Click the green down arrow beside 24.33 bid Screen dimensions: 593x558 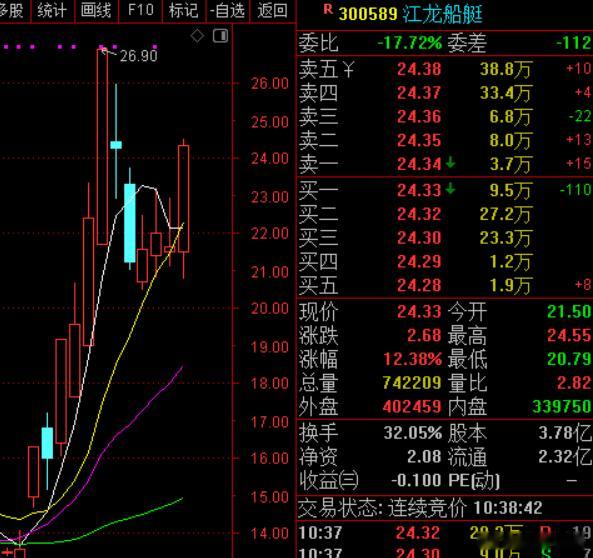(x=450, y=188)
